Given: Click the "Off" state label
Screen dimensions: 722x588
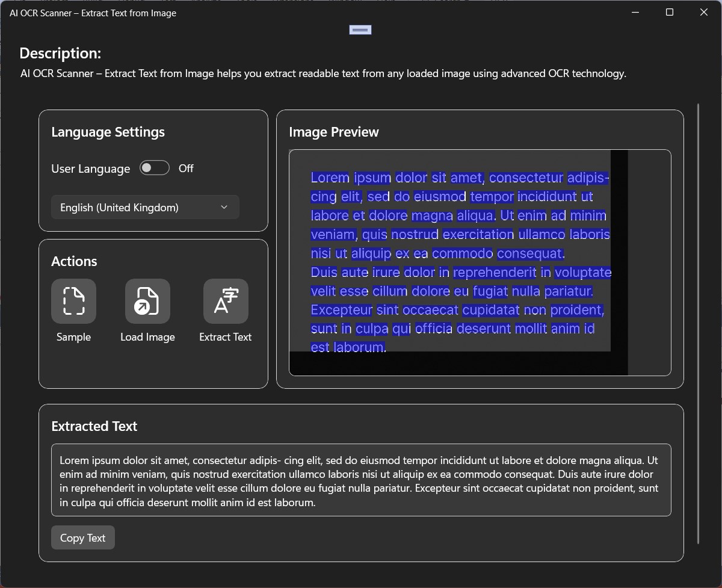Looking at the screenshot, I should coord(186,169).
